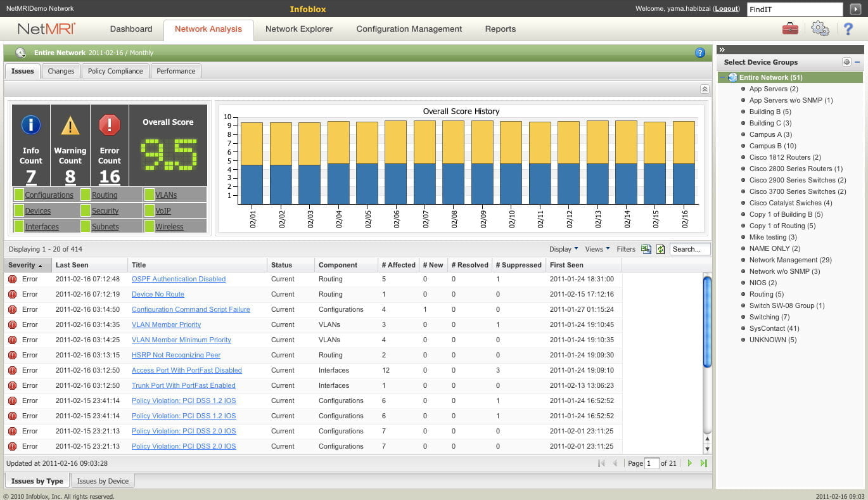Click the Warning Count yellow triangle icon
Viewport: 868px width, 500px height.
pyautogui.click(x=70, y=125)
